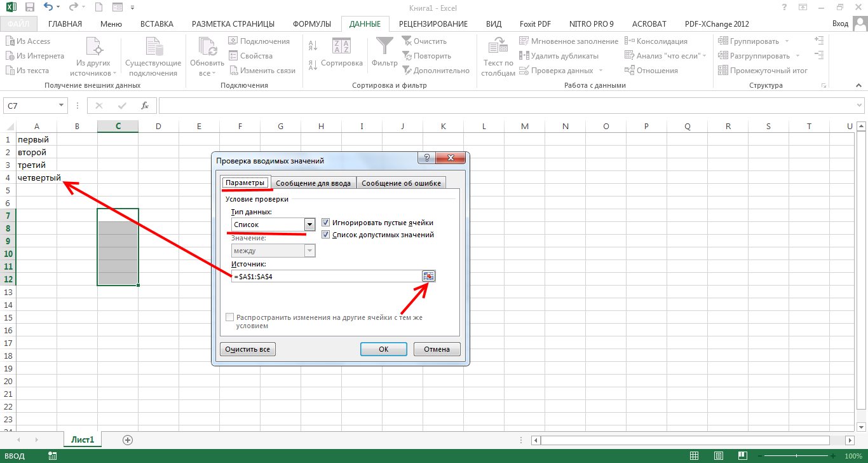Open 'Существующие подключения' icon
The image size is (868, 463).
pyautogui.click(x=153, y=47)
